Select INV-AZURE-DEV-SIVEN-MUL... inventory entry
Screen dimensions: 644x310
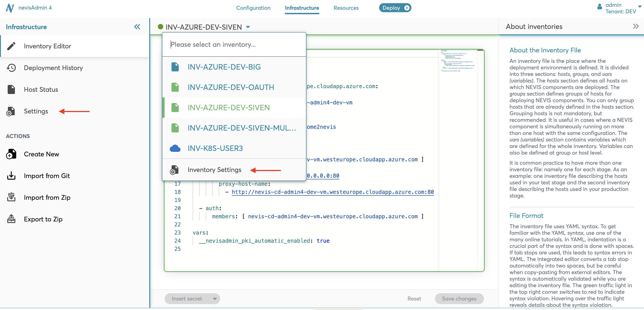click(234, 128)
